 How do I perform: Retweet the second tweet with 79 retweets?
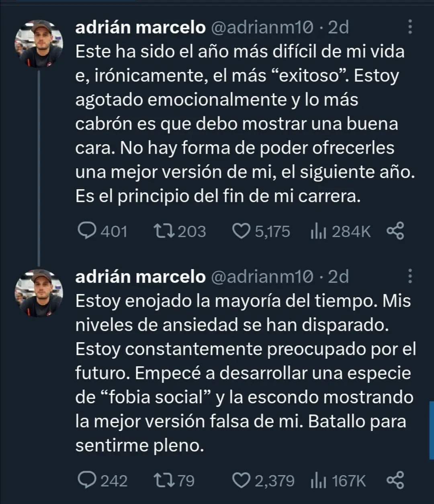164,481
